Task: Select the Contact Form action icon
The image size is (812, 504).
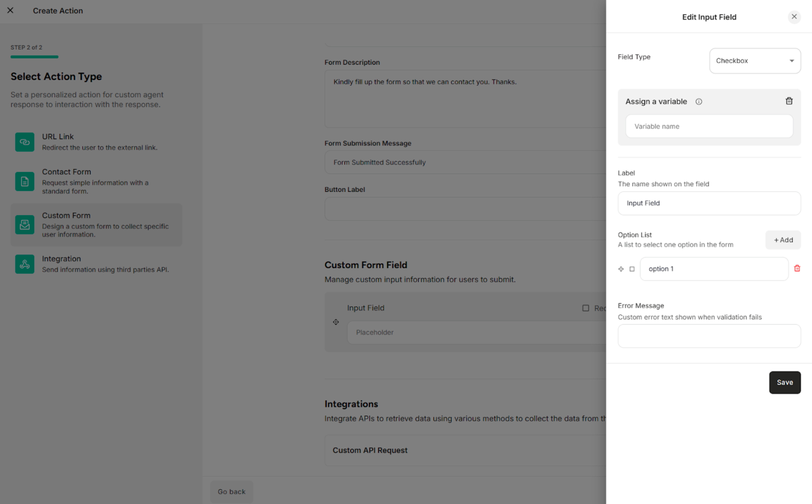Action: (24, 181)
